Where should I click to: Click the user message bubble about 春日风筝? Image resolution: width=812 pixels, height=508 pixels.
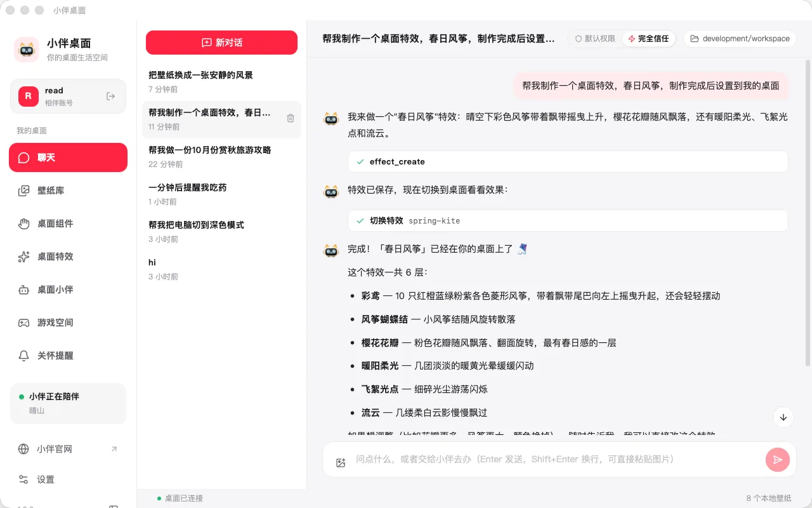tap(651, 86)
